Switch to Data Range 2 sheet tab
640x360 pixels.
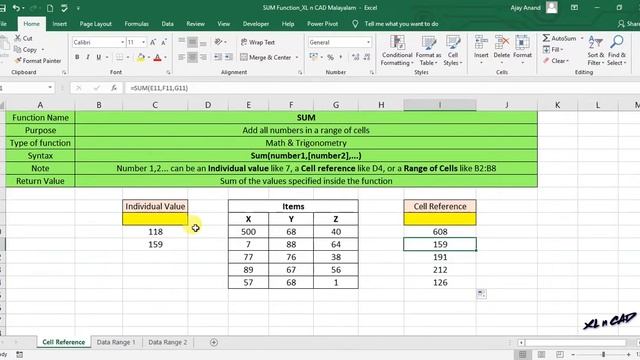coord(167,342)
